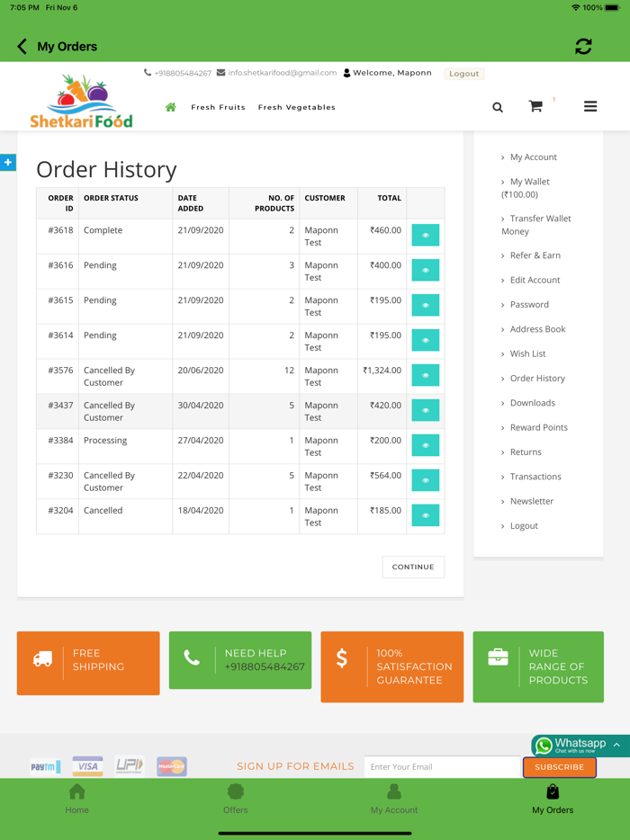The width and height of the screenshot is (630, 840).
Task: View order #3615 with eye button
Action: 425,305
